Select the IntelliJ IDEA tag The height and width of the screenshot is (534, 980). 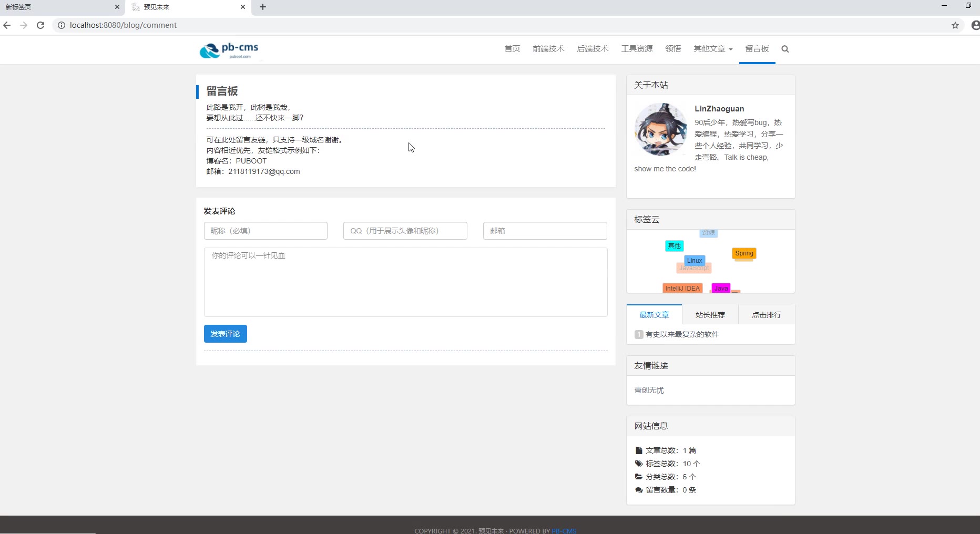pyautogui.click(x=682, y=289)
